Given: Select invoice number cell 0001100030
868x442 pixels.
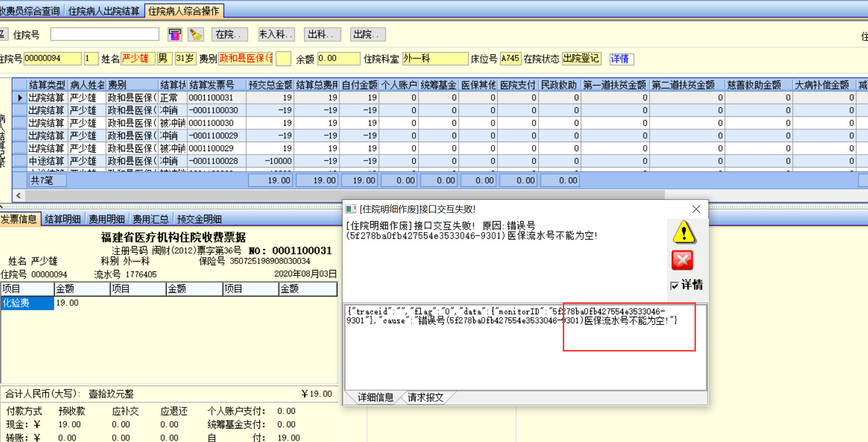Looking at the screenshot, I should (217, 123).
